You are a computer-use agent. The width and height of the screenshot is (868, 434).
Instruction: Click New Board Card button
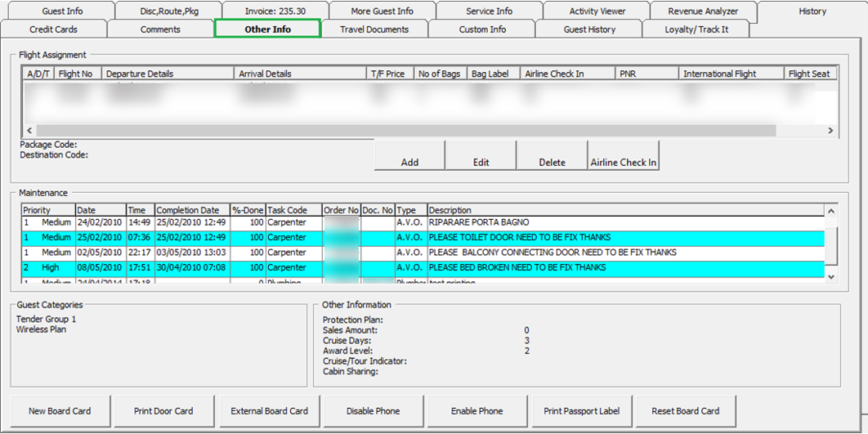[x=60, y=411]
